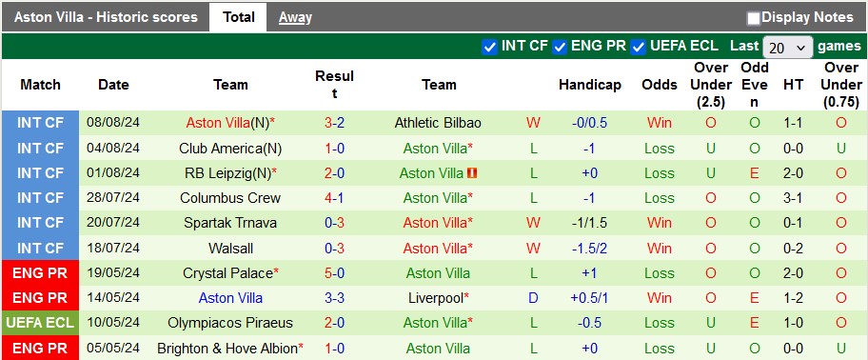Disable the UEFA ECL filter checkbox
This screenshot has height=360, width=868.
click(639, 47)
